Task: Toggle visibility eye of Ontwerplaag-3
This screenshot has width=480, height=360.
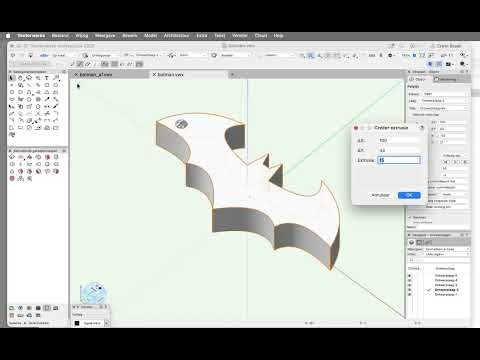Action: click(x=410, y=285)
